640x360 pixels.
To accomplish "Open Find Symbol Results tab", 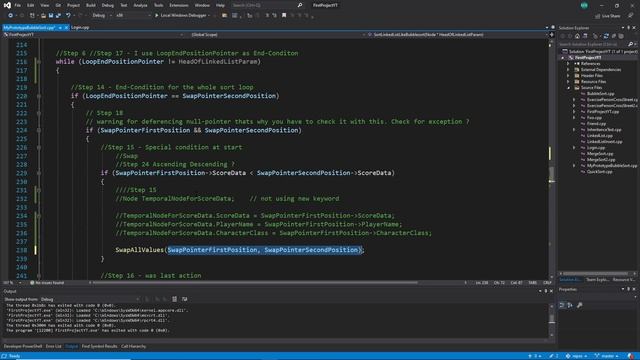I will (99, 346).
